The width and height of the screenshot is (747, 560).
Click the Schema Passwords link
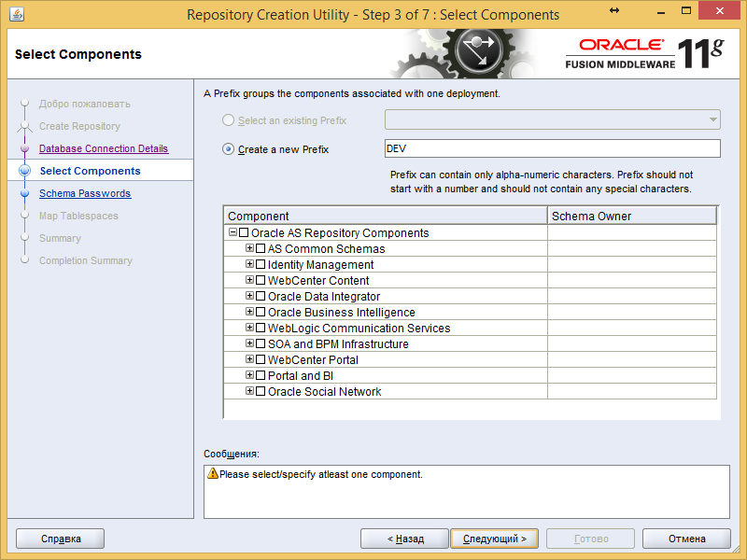(84, 193)
